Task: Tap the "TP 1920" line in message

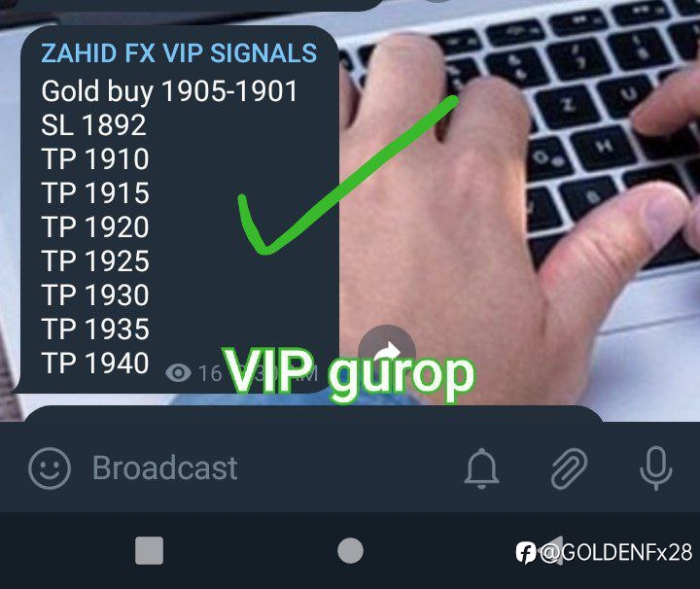Action: click(95, 226)
